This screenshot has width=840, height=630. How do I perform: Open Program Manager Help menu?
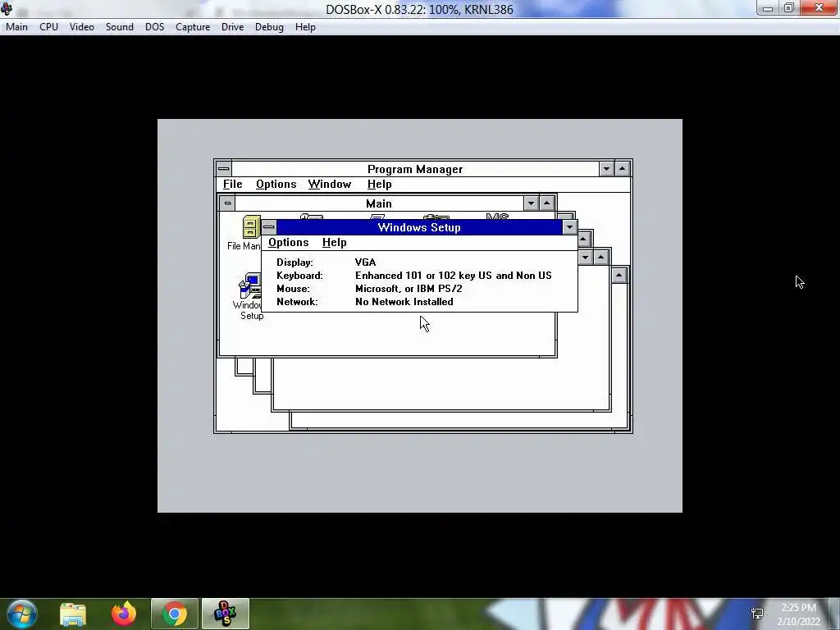click(379, 185)
